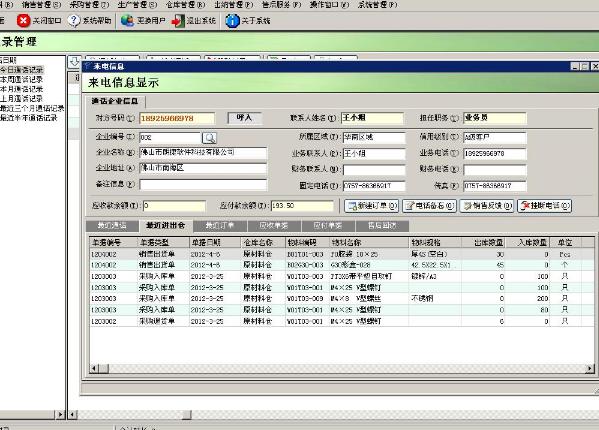Click the 所属区域 field
This screenshot has height=430, width=599.
tap(374, 137)
